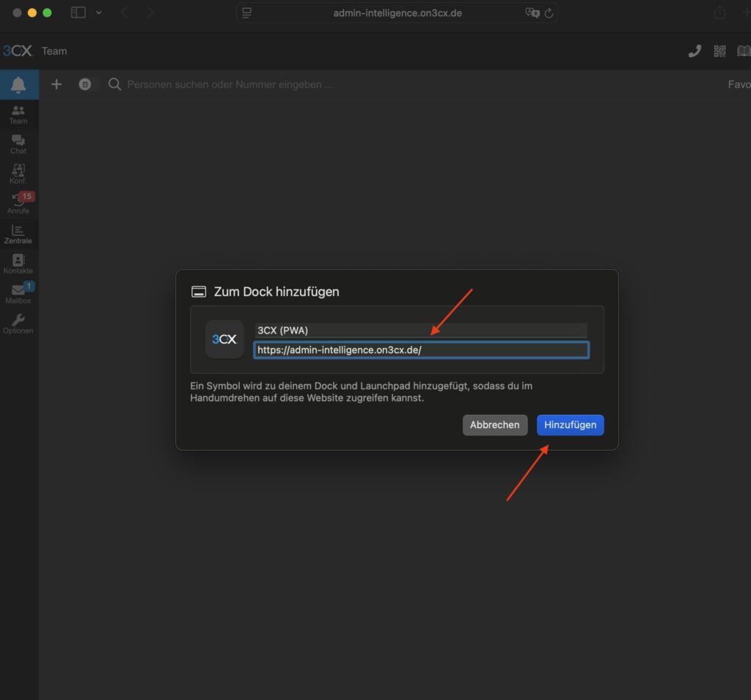The width and height of the screenshot is (751, 700).
Task: Open Kontakte in sidebar
Action: coord(18,265)
